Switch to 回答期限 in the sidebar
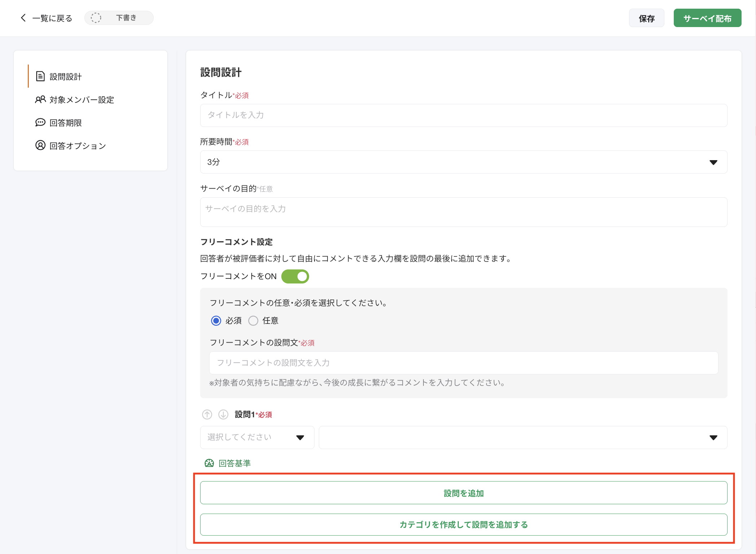This screenshot has height=554, width=756. pyautogui.click(x=65, y=123)
